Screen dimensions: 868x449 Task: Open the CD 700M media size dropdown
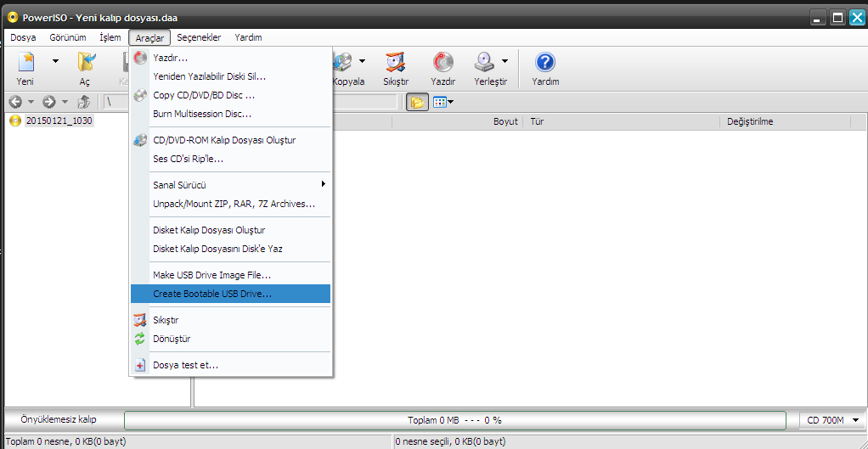[832, 420]
